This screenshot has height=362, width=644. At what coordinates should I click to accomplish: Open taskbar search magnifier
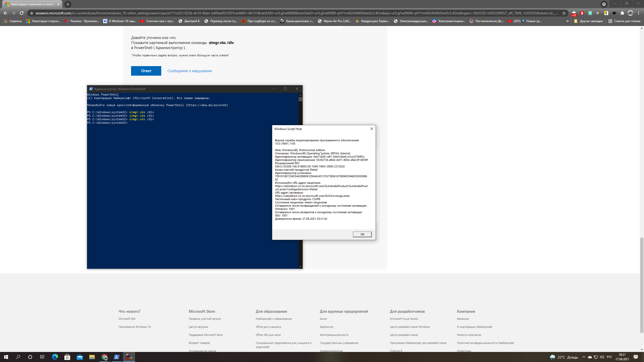tap(18, 357)
